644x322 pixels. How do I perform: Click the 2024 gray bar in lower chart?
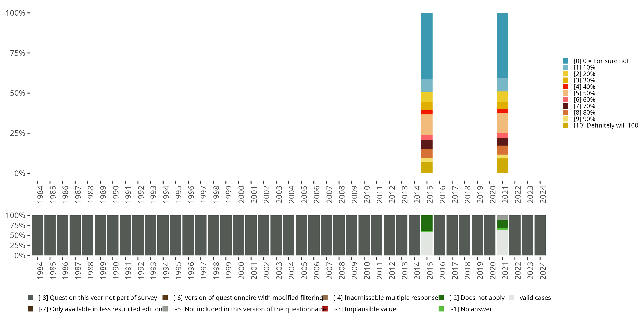pyautogui.click(x=540, y=235)
